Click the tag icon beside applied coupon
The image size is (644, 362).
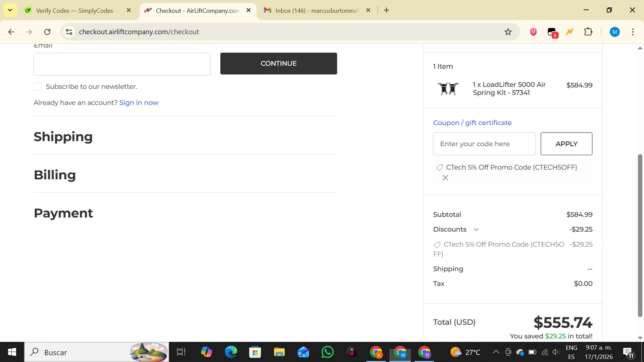tap(440, 167)
